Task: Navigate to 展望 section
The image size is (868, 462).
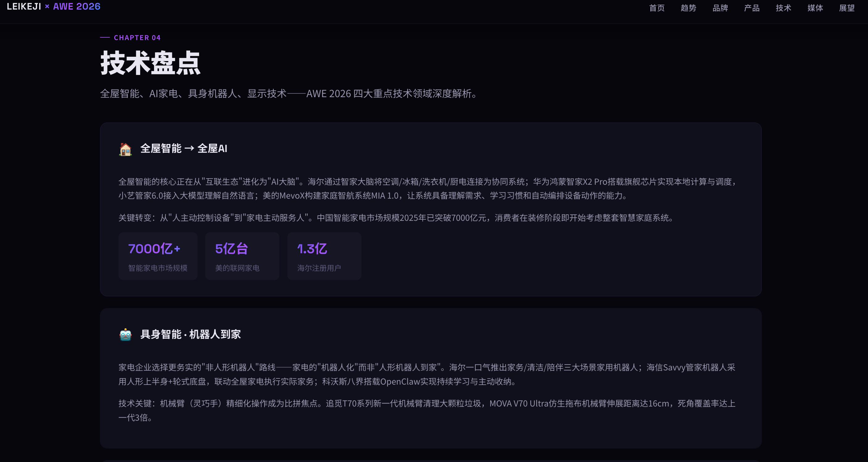Action: pos(847,8)
